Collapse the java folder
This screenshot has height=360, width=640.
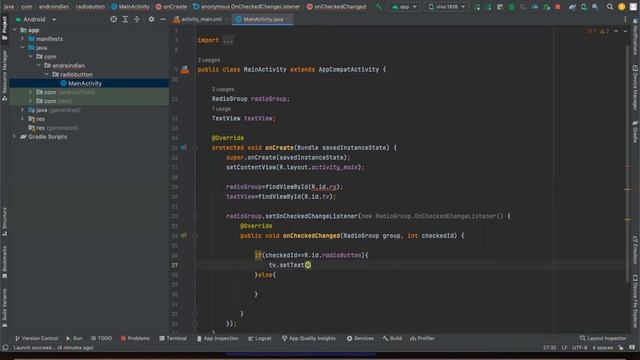click(x=22, y=48)
